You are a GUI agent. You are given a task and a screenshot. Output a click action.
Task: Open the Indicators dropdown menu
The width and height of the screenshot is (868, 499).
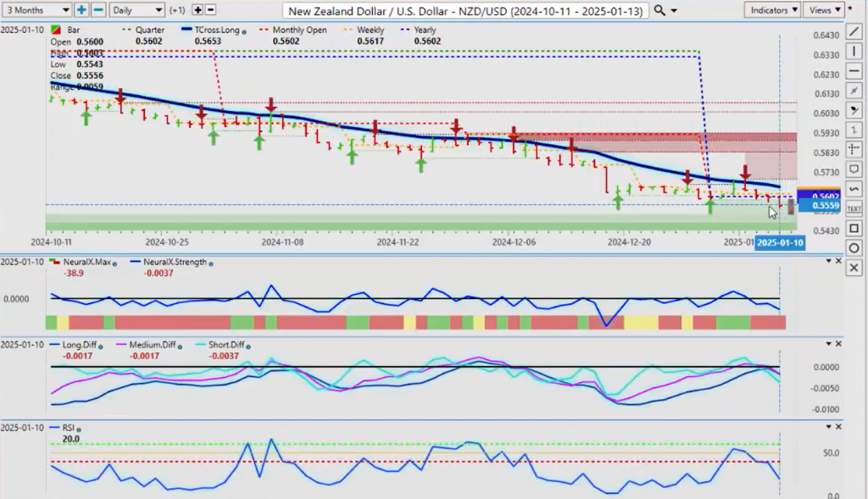pyautogui.click(x=772, y=10)
